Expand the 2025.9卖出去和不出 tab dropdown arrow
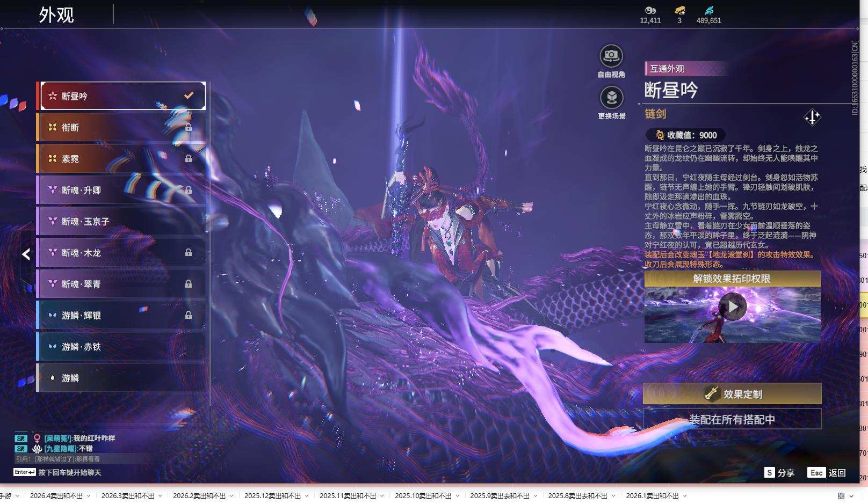 (x=535, y=496)
